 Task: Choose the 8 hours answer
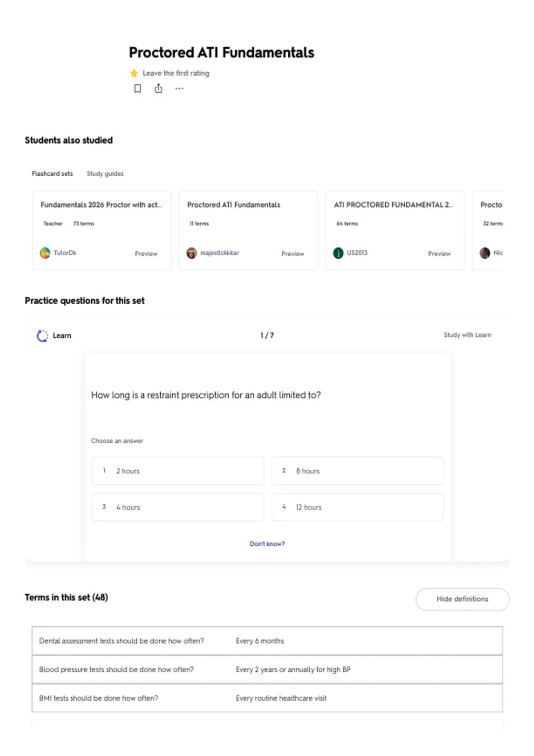click(x=357, y=470)
